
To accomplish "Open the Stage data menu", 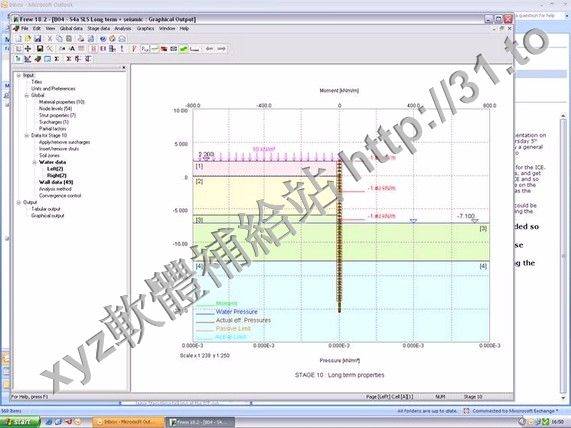I will point(99,28).
